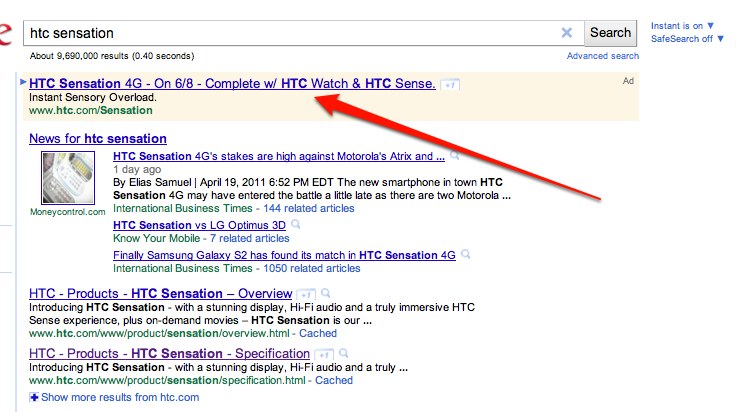Screen dimensions: 736x412
Task: Click the +1 button beside the Overview result
Action: [x=306, y=294]
